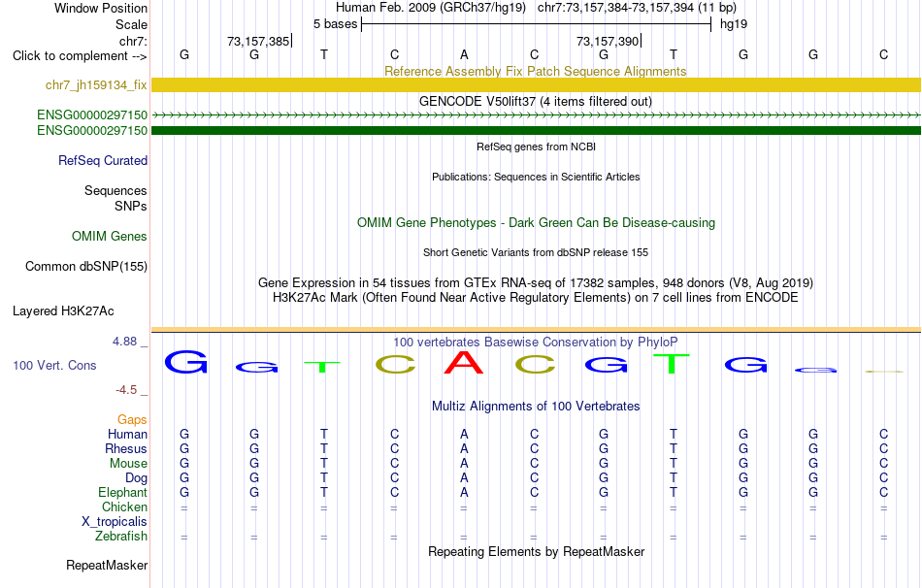
Task: Click 'Click to complement -->' label
Action: pos(80,56)
